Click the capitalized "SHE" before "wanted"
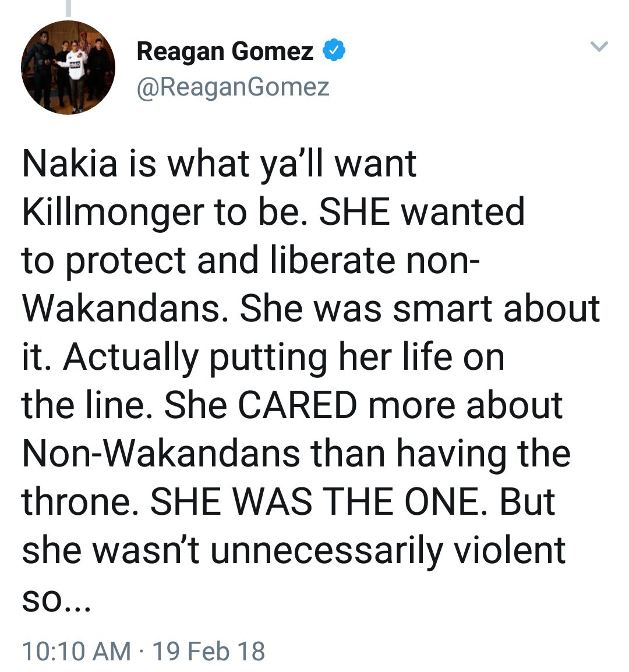The width and height of the screenshot is (629, 672). 355,211
